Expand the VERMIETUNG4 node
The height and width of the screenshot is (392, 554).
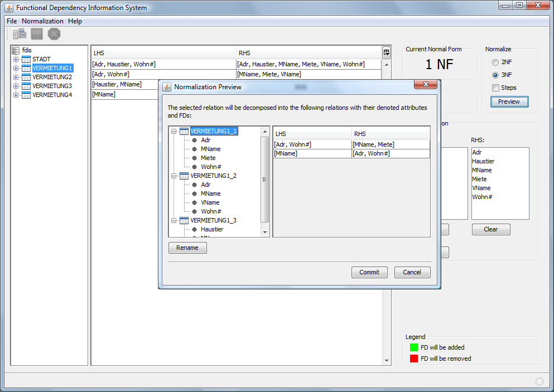pyautogui.click(x=16, y=95)
